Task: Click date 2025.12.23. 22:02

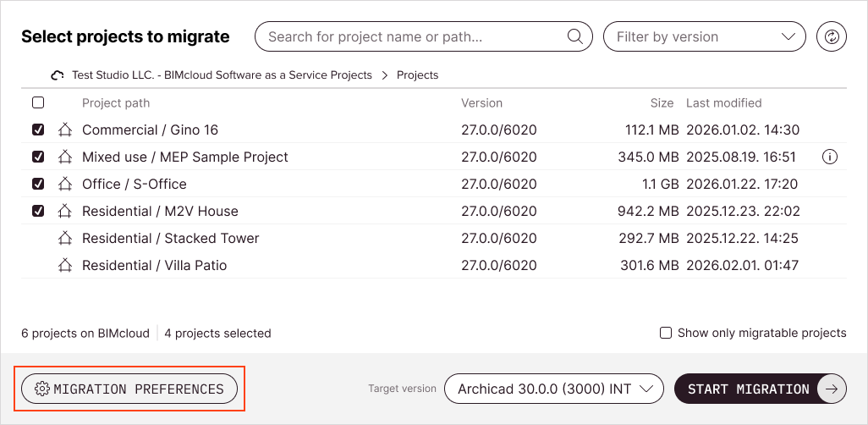Action: pyautogui.click(x=743, y=212)
